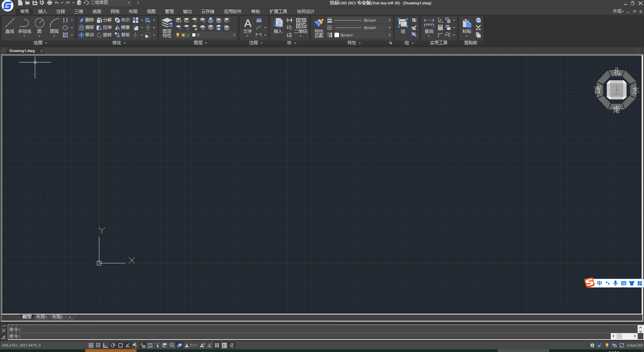Screen dimensions: 644x352
Task: Click the white layer color swatch
Action: 194,35
